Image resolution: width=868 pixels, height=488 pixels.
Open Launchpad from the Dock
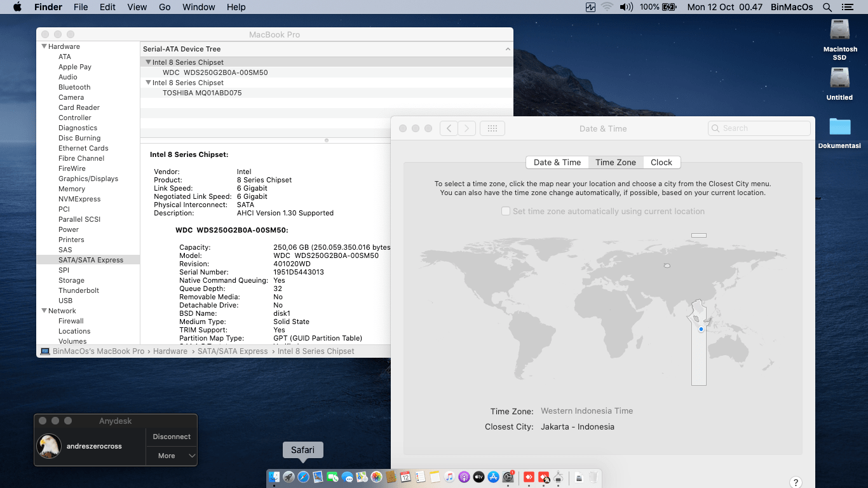288,477
